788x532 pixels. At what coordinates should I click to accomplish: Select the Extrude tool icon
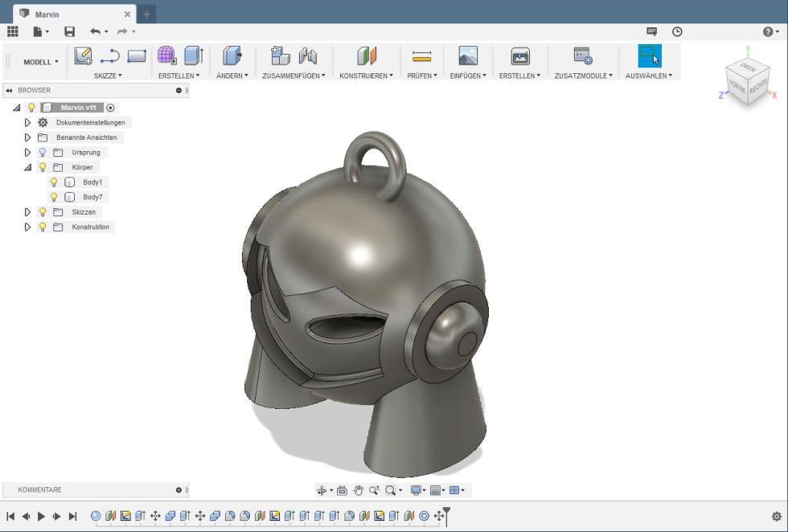click(194, 55)
